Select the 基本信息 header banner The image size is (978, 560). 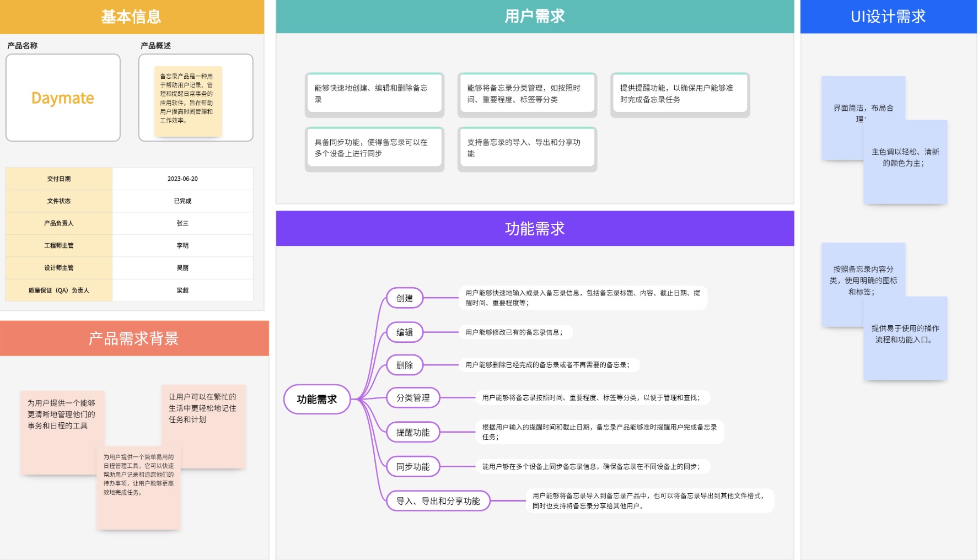pyautogui.click(x=132, y=17)
